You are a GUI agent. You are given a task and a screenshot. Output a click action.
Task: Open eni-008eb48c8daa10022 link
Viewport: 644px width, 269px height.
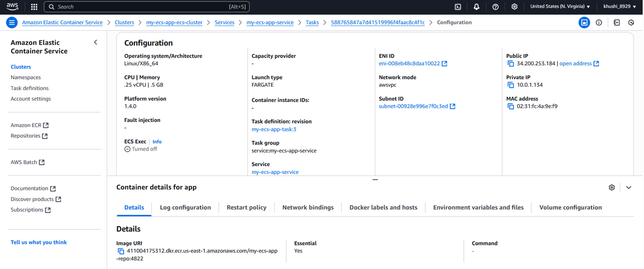409,64
